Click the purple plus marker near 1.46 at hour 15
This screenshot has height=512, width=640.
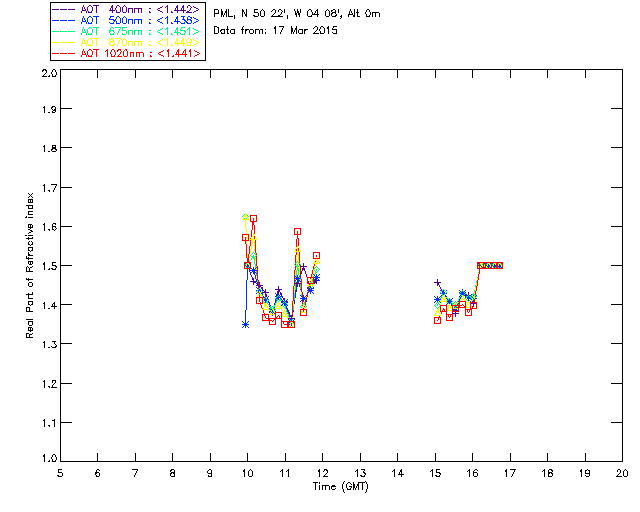[438, 283]
